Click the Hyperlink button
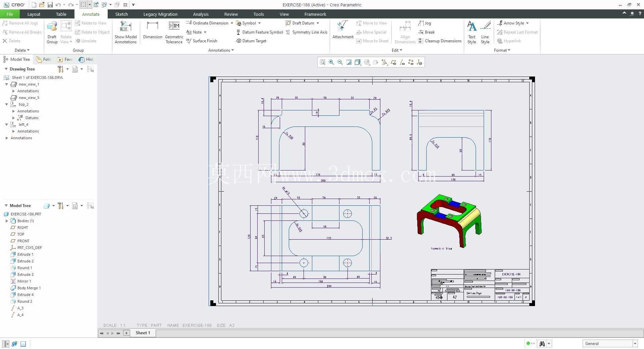Image resolution: width=644 pixels, height=349 pixels. pos(509,41)
